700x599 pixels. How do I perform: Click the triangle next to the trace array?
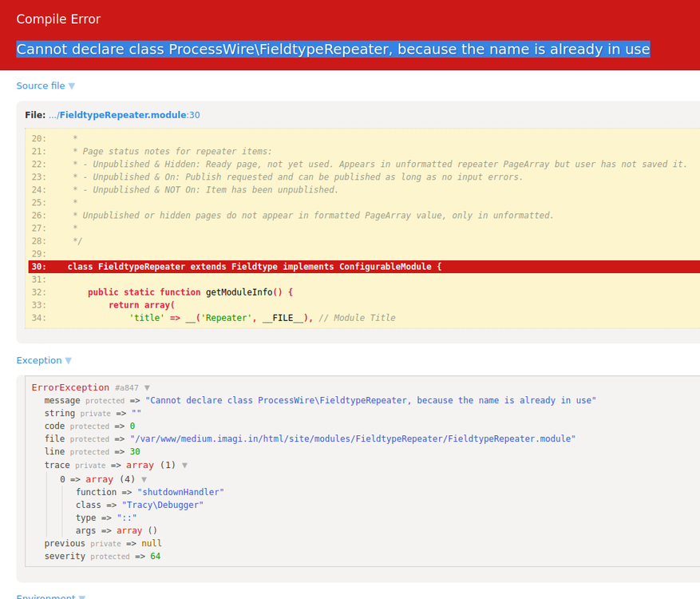[x=184, y=465]
